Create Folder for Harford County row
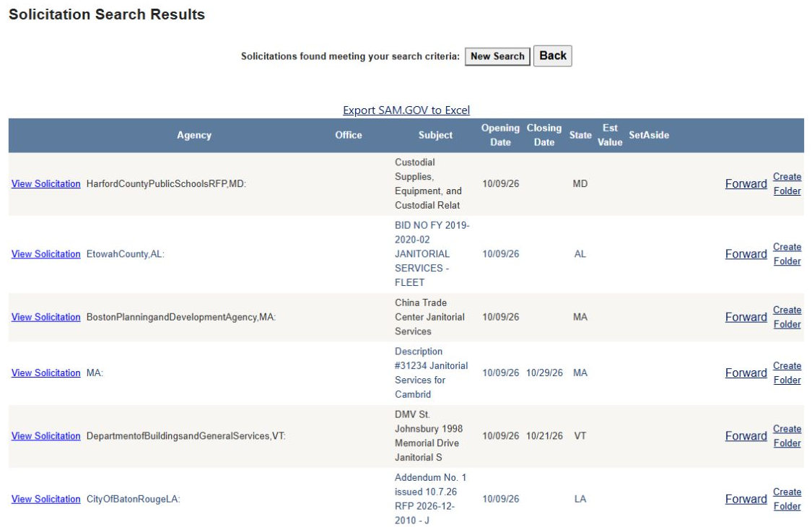 tap(787, 183)
